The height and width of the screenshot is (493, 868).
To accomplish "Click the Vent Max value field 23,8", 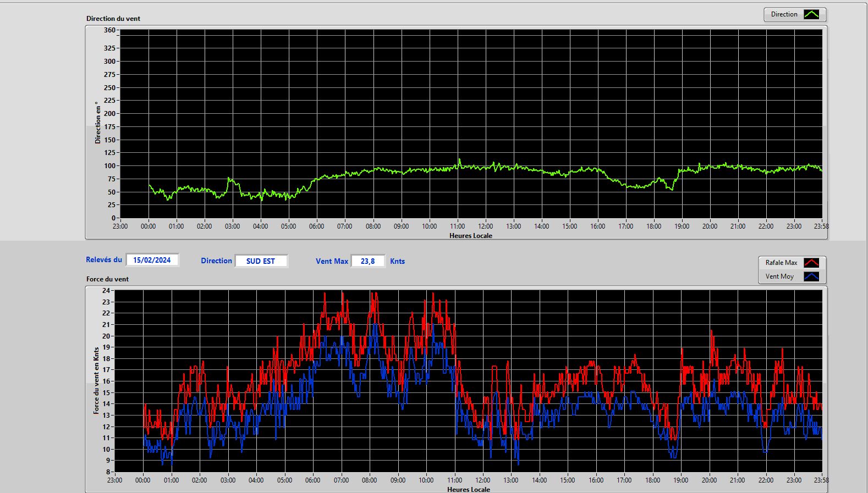I will click(367, 261).
